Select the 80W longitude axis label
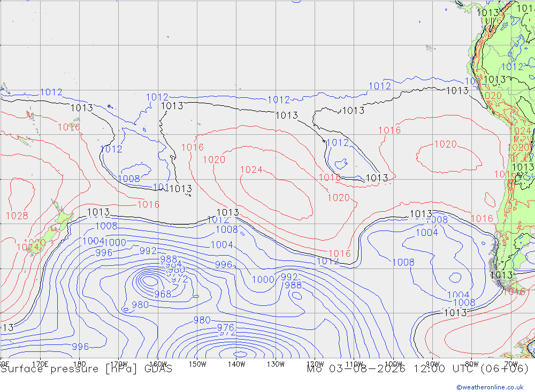Image resolution: width=535 pixels, height=392 pixels. tap(472, 364)
